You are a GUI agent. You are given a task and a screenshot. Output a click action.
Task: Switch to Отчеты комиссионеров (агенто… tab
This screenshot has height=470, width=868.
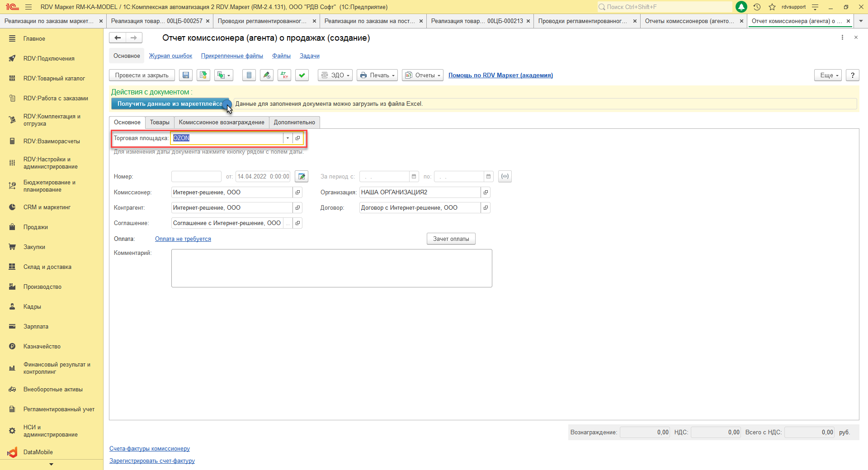point(689,21)
